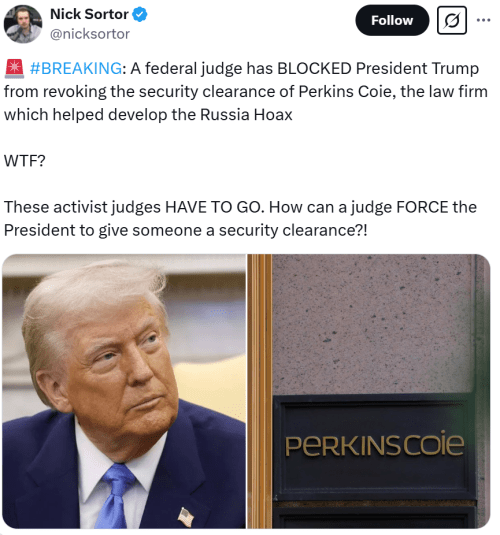Screen dimensions: 500x535
Task: Click the "WTF?" line of the post
Action: click(x=25, y=161)
